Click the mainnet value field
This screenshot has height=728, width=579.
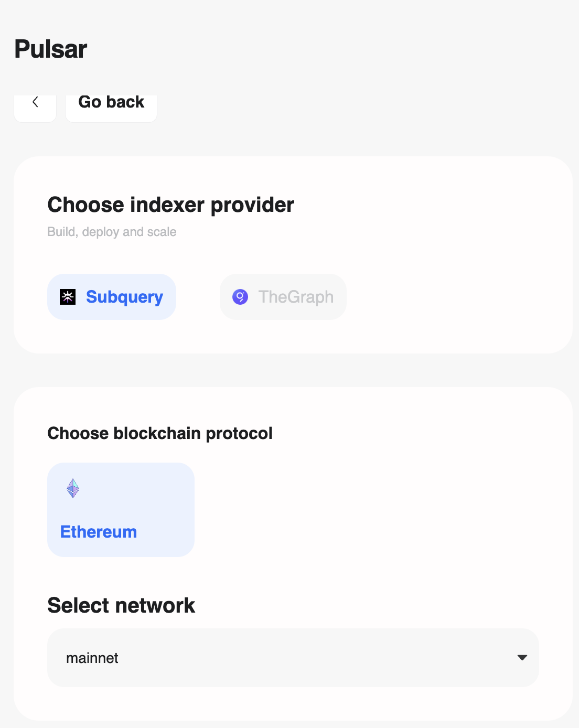coord(92,658)
